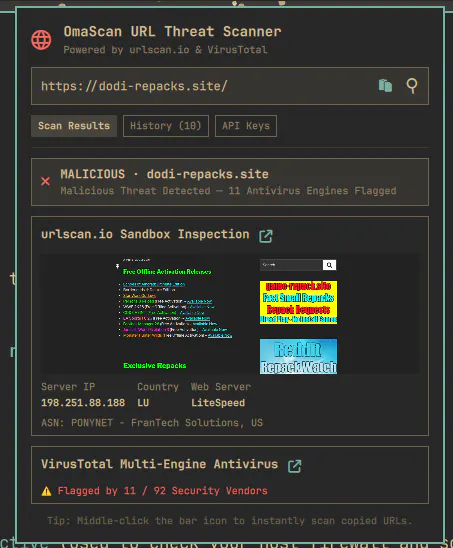The height and width of the screenshot is (548, 453).
Task: Click the red globe OmaScan logo
Action: [41, 40]
